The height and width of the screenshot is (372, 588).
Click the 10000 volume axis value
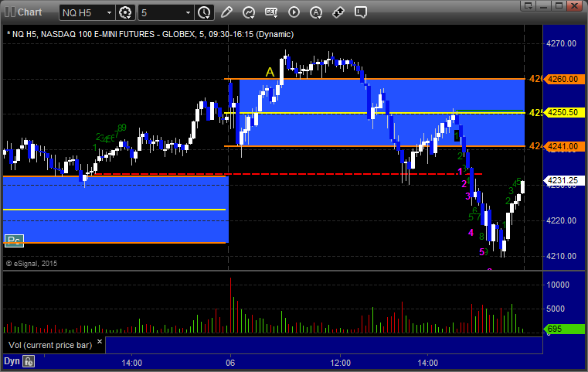coord(558,285)
